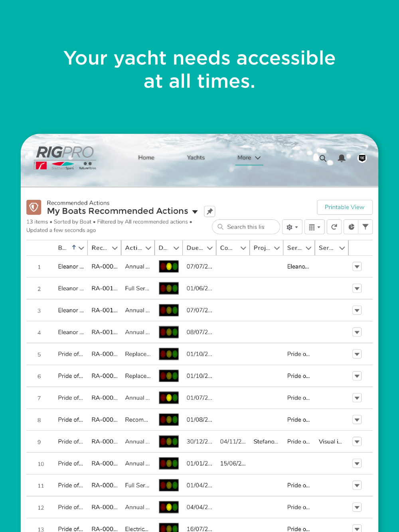
Task: Click the 15/06/2... completed date in row 10
Action: click(x=233, y=463)
